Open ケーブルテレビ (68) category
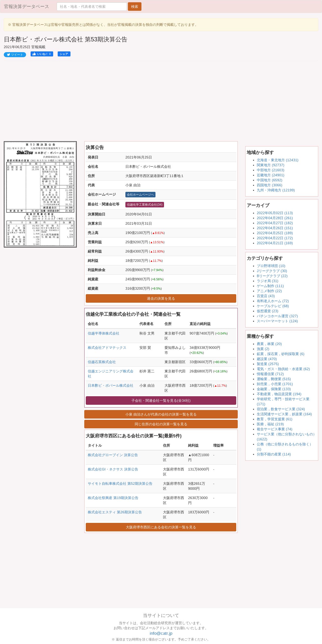 (273, 306)
